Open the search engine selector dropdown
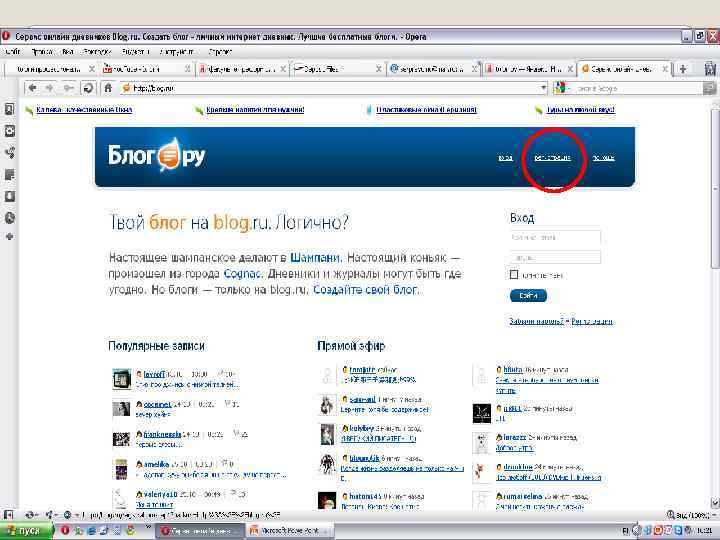This screenshot has height=540, width=720. click(x=568, y=88)
